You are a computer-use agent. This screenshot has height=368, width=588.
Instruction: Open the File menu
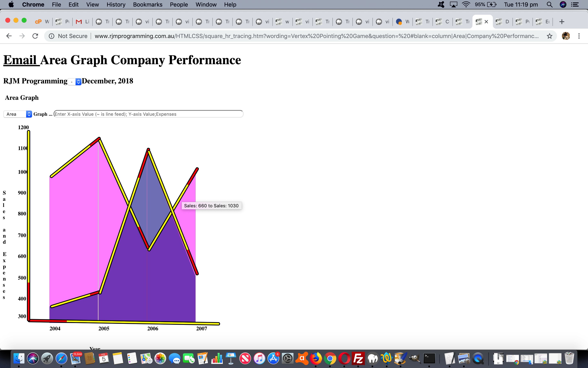(56, 4)
